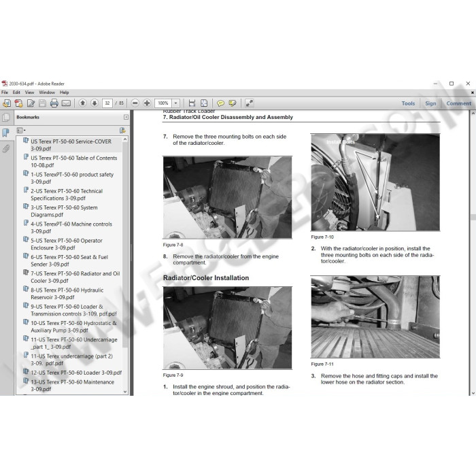Toggle the Page Thumbnails panel
The width and height of the screenshot is (476, 476).
click(x=6, y=118)
